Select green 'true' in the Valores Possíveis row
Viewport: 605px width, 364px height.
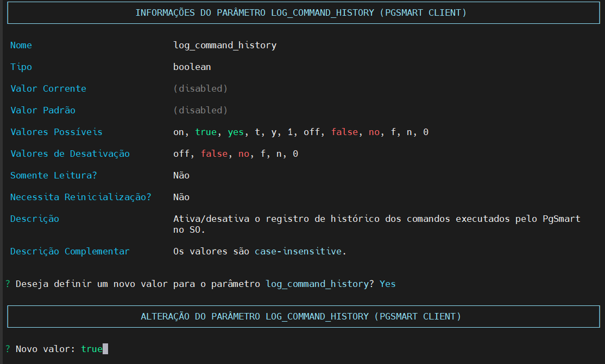[x=206, y=132]
